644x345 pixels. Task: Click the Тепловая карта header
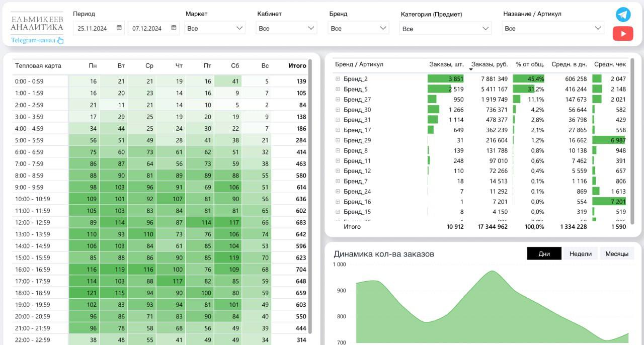(38, 66)
